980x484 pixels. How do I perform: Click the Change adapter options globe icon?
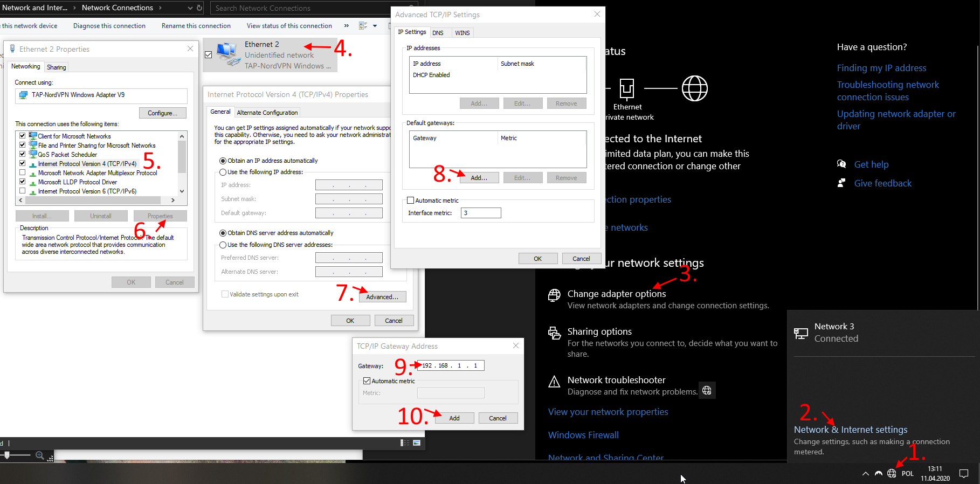click(x=554, y=295)
